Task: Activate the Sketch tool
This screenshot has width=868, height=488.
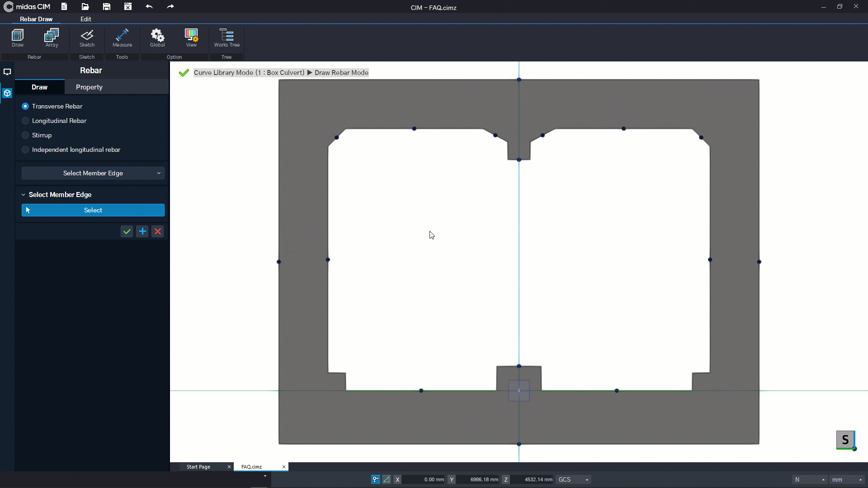Action: pyautogui.click(x=87, y=38)
